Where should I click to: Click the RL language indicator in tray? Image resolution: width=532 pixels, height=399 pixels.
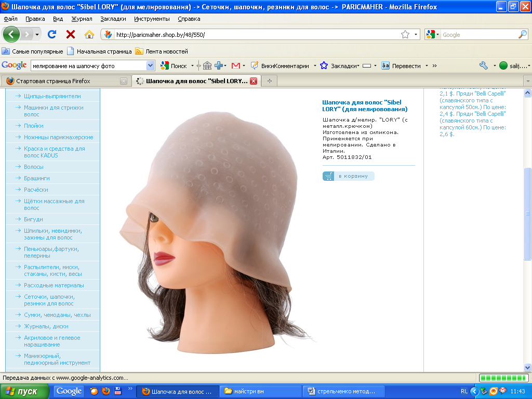coord(464,391)
